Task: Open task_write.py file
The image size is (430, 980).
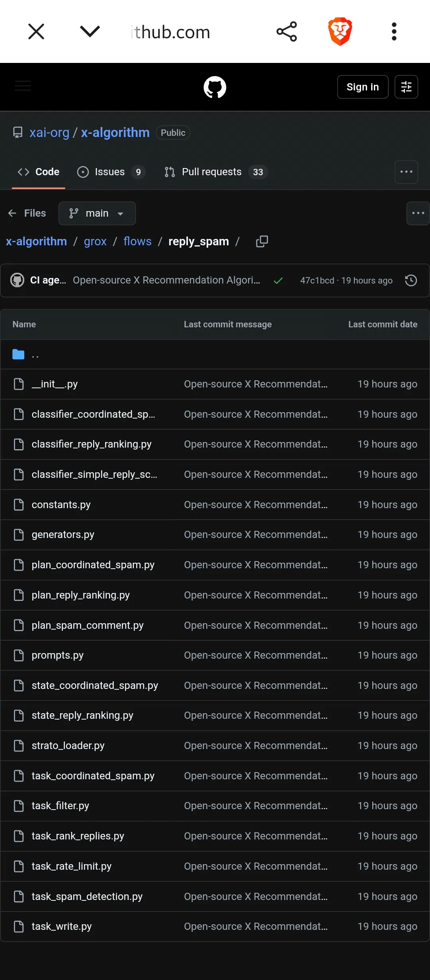Action: click(62, 927)
